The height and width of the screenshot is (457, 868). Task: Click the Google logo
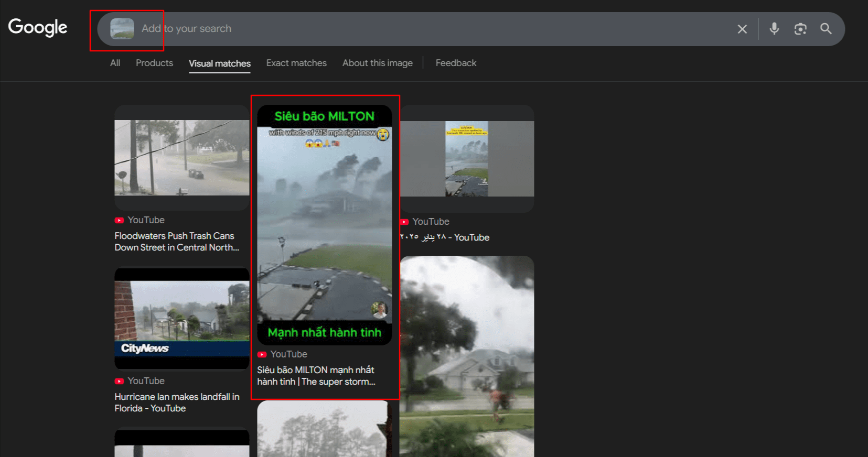click(x=38, y=27)
